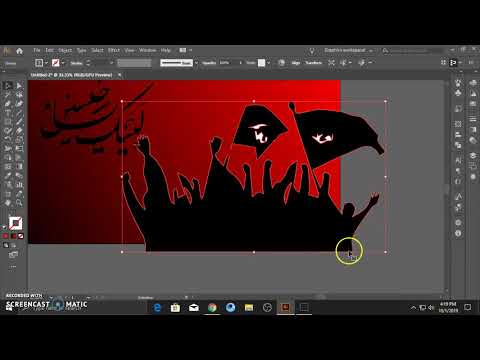Image resolution: width=480 pixels, height=360 pixels.
Task: Open the Object menu
Action: pyautogui.click(x=65, y=50)
